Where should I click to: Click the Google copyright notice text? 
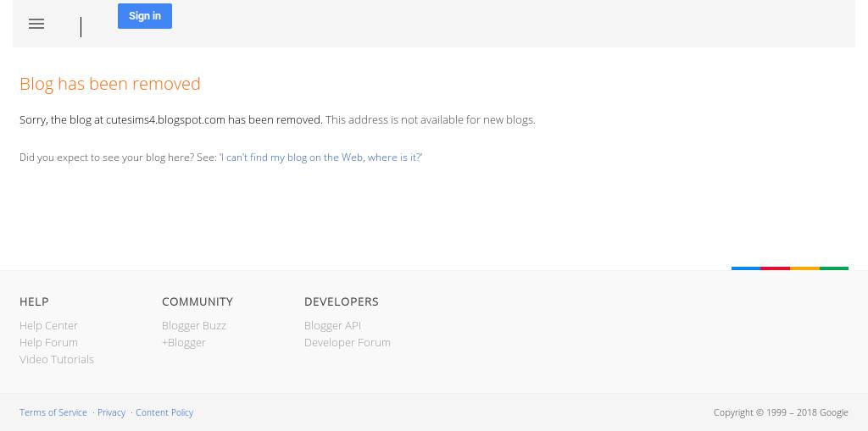coord(781,412)
